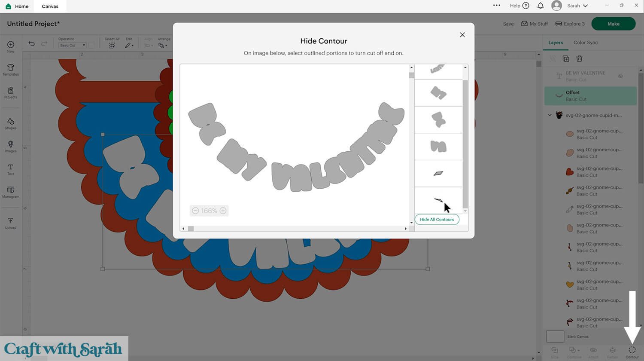644x361 pixels.
Task: Click the operation color swatch
Action: (x=91, y=45)
